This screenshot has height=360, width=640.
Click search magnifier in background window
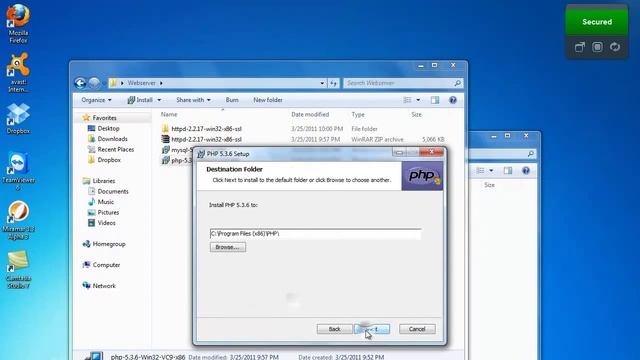530,154
